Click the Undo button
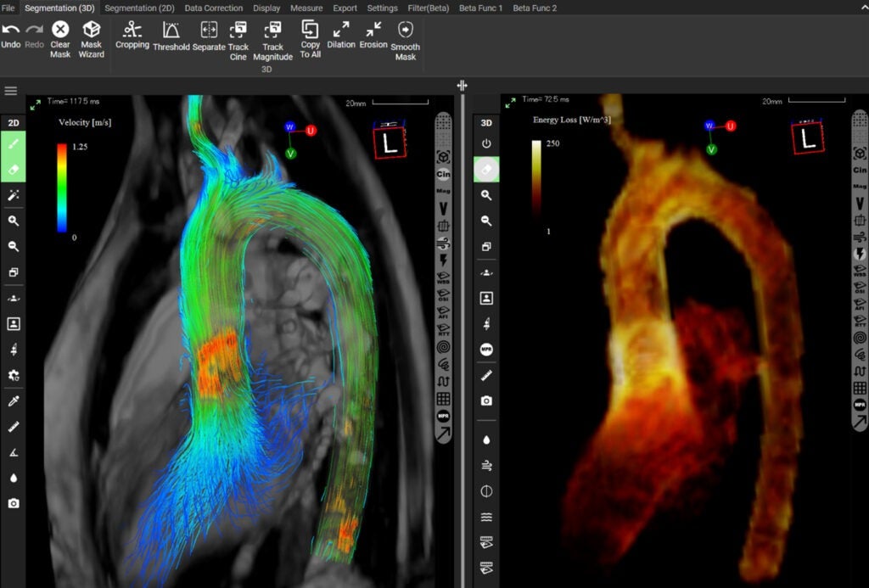This screenshot has height=588, width=869. [x=11, y=35]
